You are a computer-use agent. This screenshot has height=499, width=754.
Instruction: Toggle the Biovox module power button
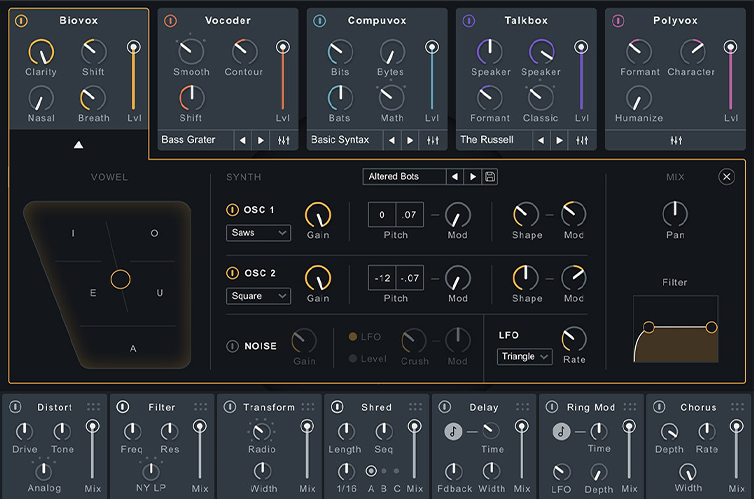[21, 21]
